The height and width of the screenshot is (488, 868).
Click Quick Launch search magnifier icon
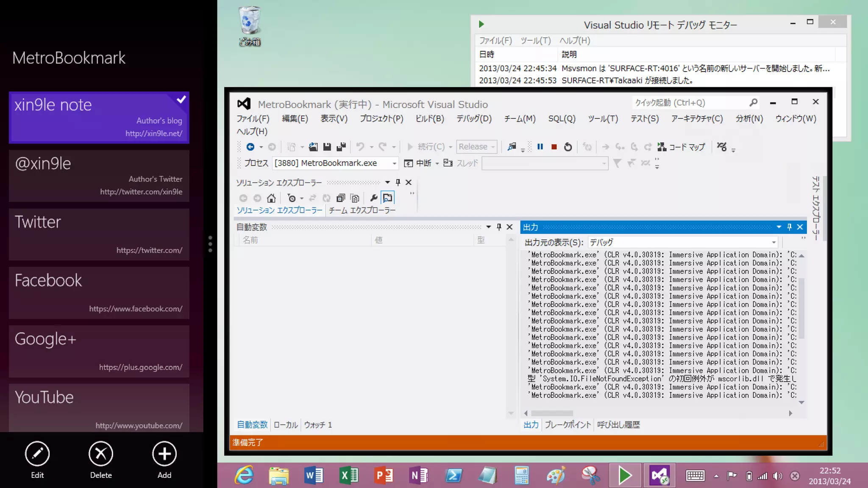click(x=753, y=103)
